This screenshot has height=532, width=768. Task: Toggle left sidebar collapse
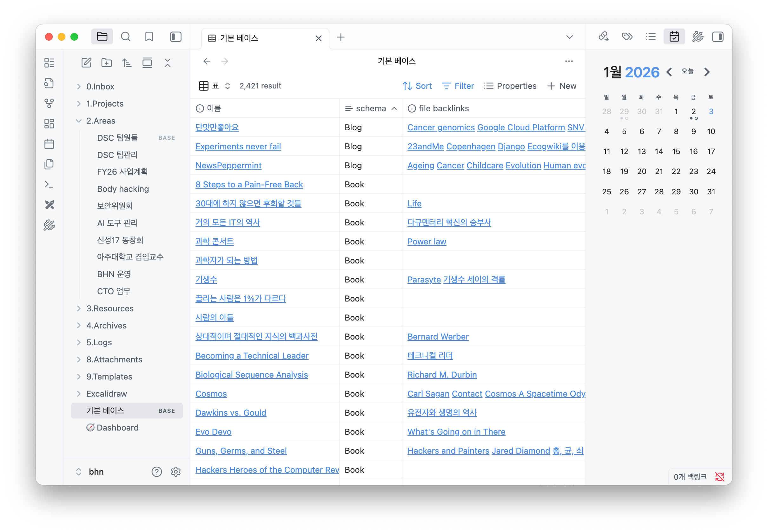tap(175, 37)
